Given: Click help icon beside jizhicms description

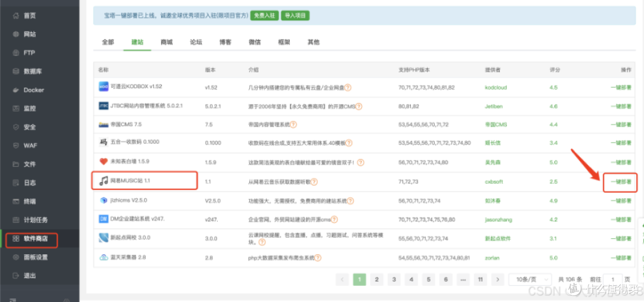Looking at the screenshot, I should pyautogui.click(x=350, y=201).
